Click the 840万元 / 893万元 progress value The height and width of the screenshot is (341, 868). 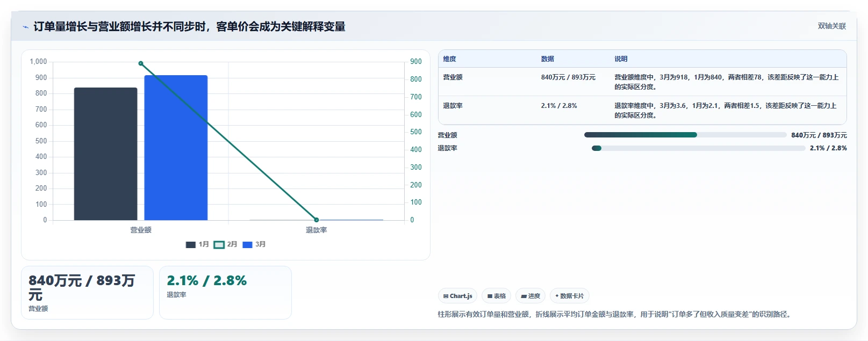point(819,135)
